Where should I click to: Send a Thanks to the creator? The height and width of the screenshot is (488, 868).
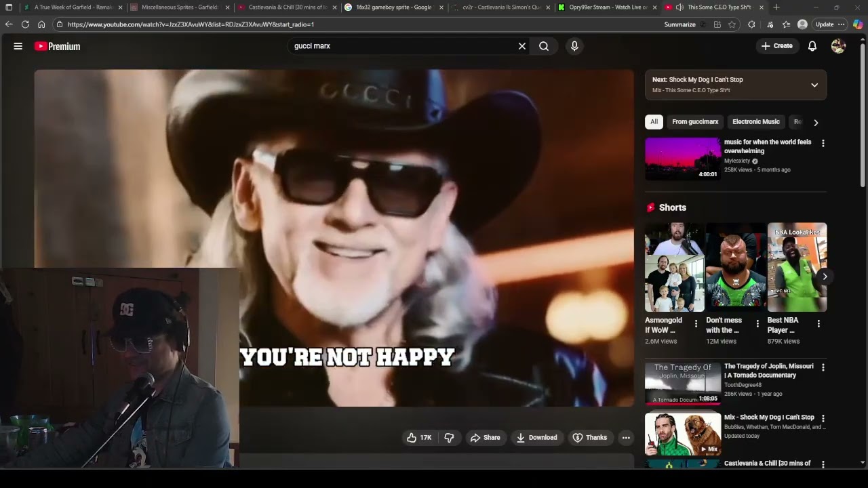(590, 438)
